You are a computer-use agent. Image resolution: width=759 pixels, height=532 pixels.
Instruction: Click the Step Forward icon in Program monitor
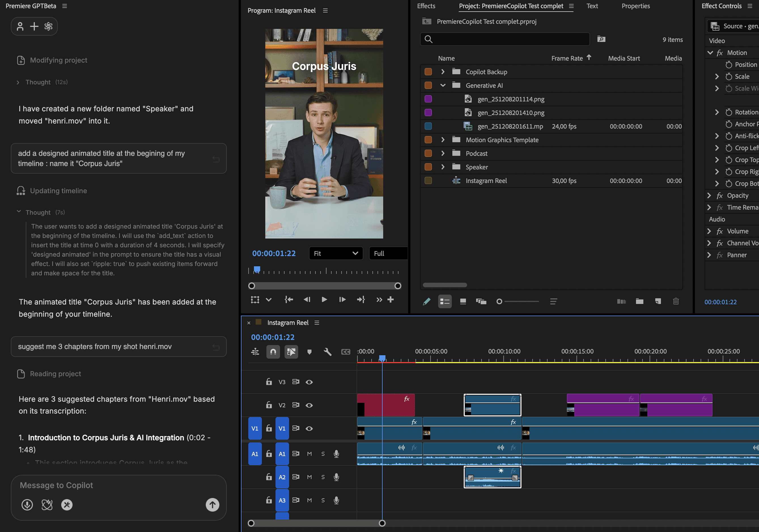[x=342, y=300]
